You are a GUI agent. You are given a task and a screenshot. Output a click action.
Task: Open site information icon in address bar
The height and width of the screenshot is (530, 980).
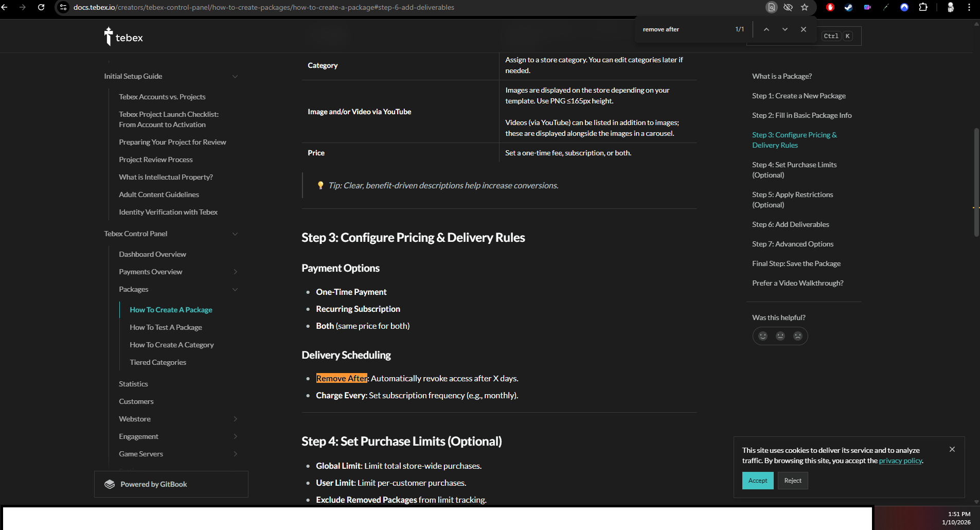tap(63, 7)
